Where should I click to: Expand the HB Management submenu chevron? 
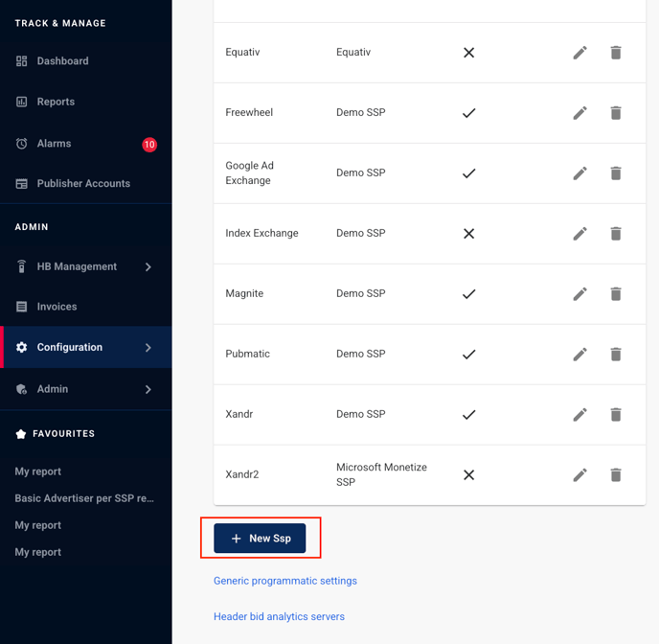coord(148,267)
